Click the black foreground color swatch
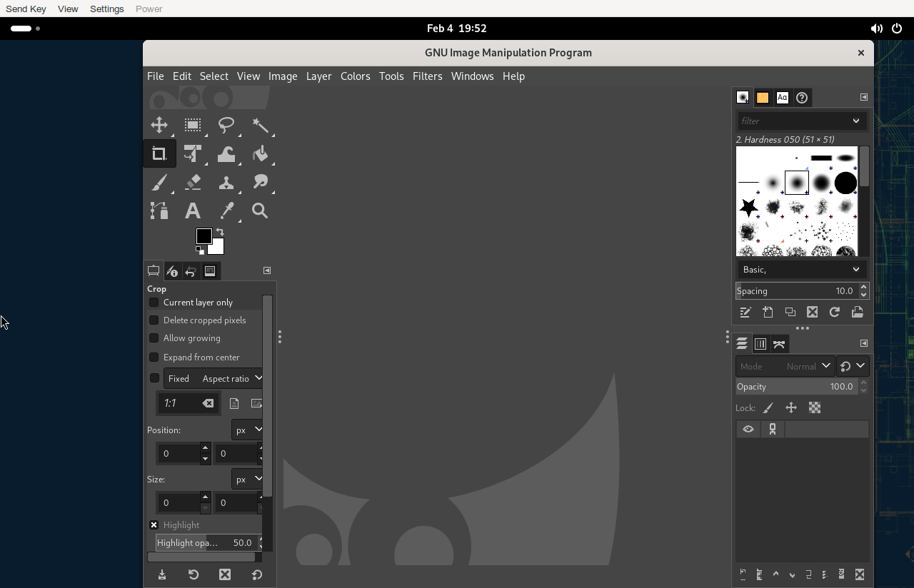The width and height of the screenshot is (914, 588). tap(204, 235)
